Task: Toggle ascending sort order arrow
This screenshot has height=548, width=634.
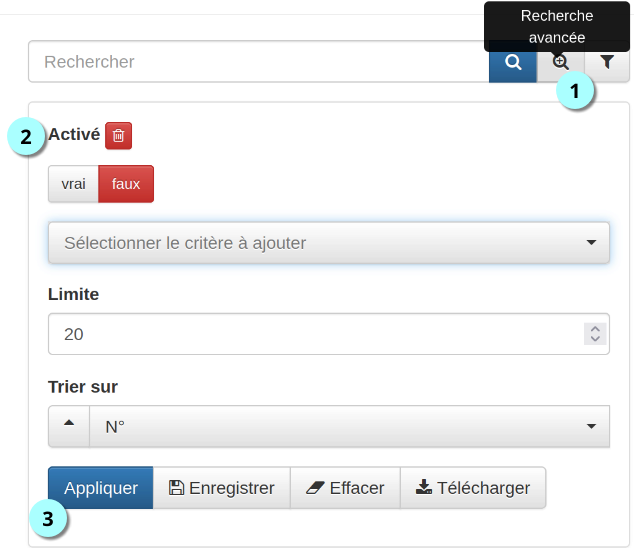Action: tap(69, 426)
